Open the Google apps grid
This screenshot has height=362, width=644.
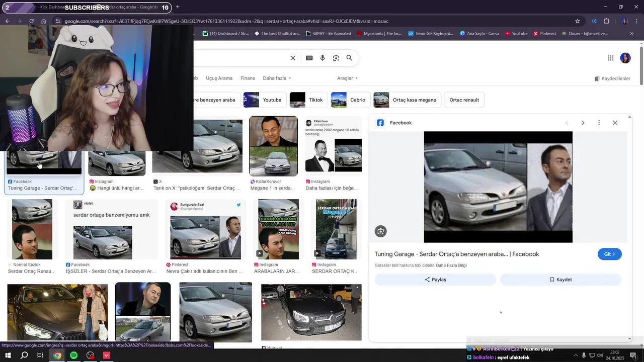[x=611, y=58]
